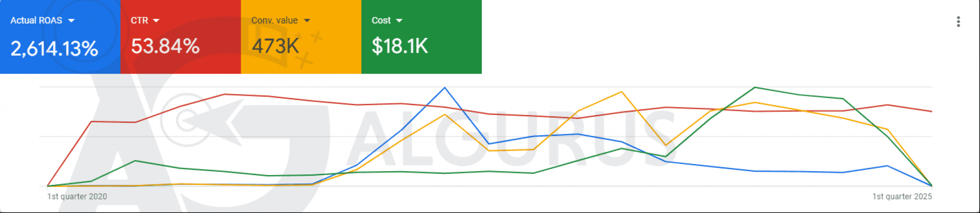Click the $18.1K cost figure
The width and height of the screenshot is (980, 213).
pyautogui.click(x=400, y=46)
